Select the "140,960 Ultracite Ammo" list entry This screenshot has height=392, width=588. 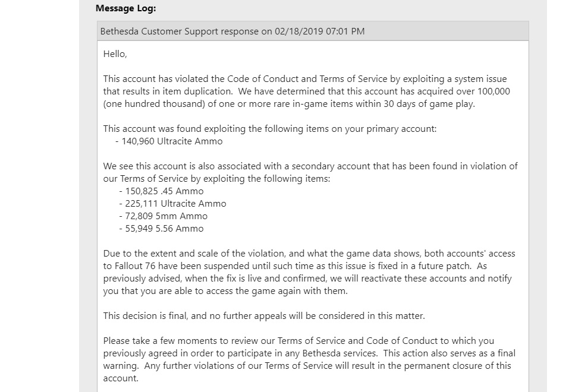(x=172, y=141)
